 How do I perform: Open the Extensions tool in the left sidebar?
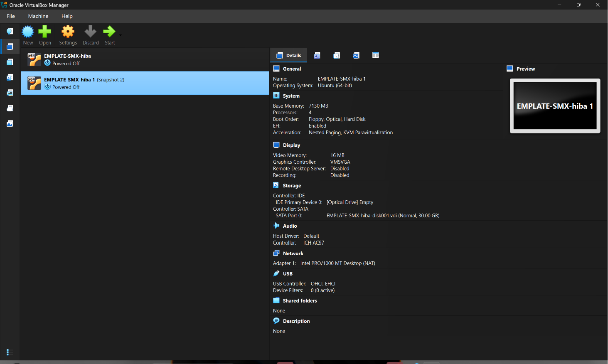[x=10, y=62]
